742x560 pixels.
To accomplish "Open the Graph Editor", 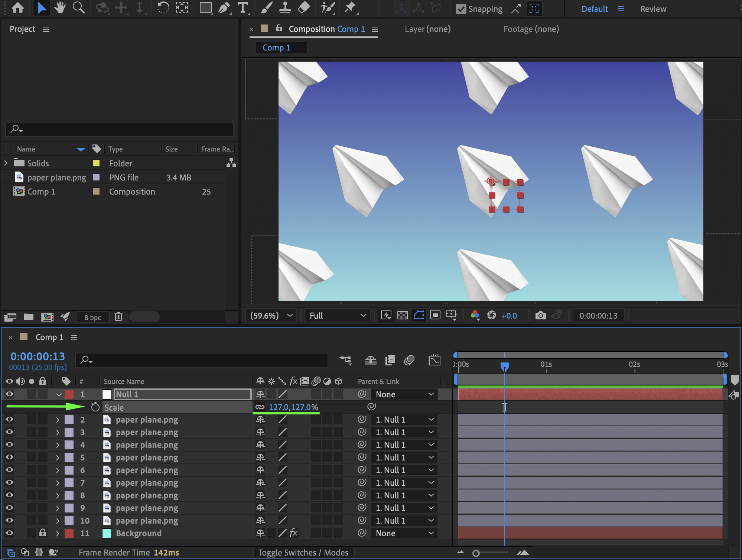I will (x=434, y=360).
